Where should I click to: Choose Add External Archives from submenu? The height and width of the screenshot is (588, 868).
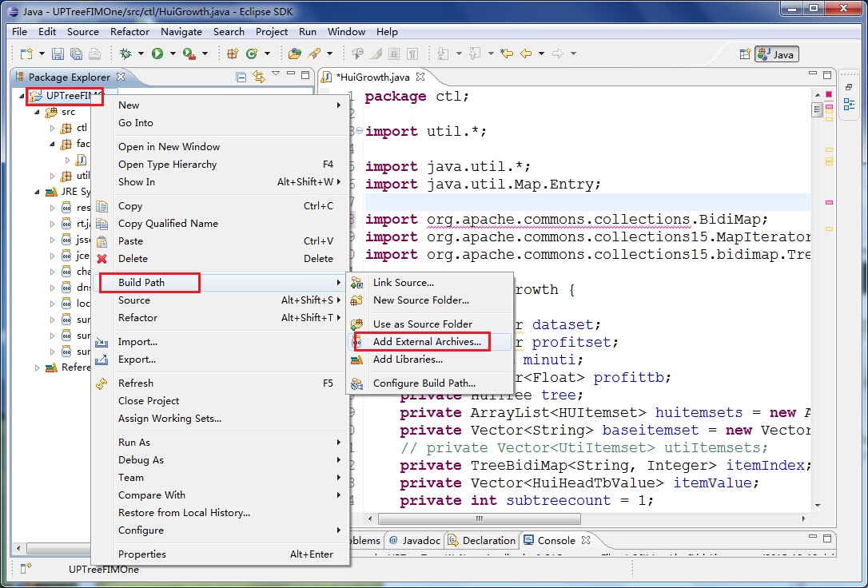coord(427,342)
